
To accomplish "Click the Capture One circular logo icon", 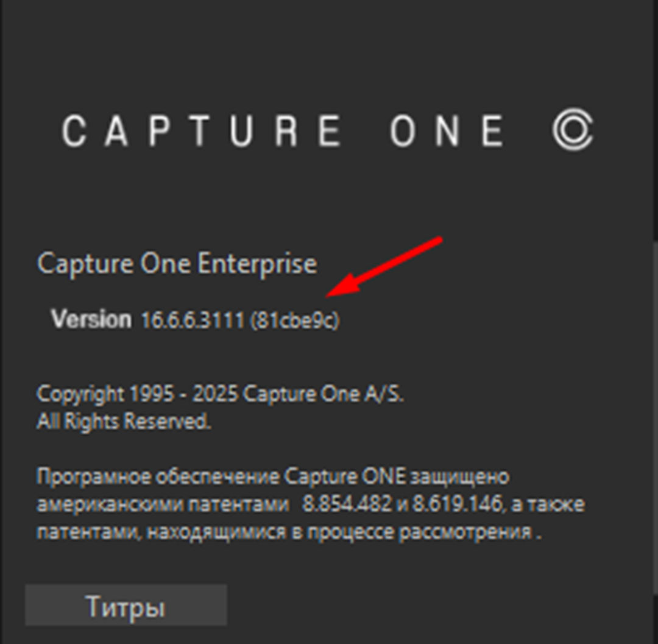I will coord(573,130).
